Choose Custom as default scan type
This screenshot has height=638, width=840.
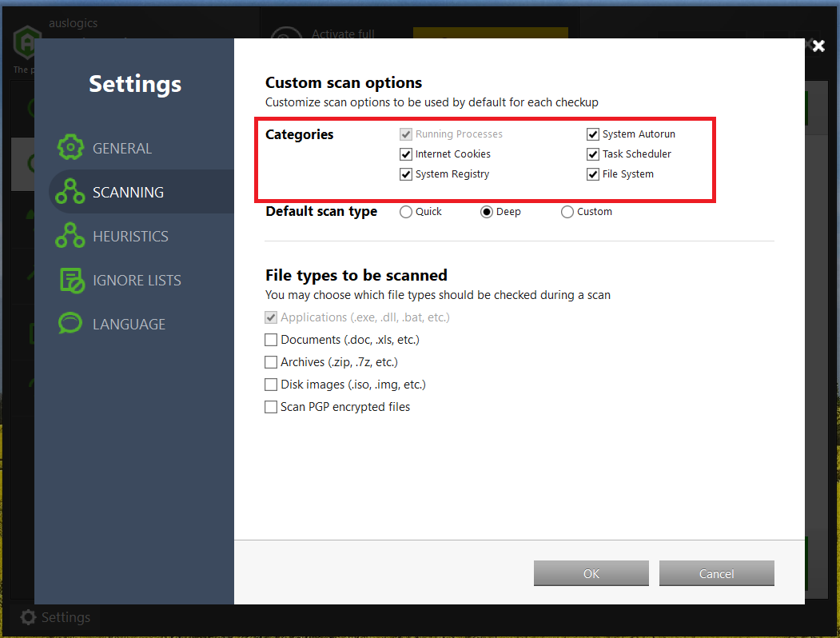coord(567,211)
